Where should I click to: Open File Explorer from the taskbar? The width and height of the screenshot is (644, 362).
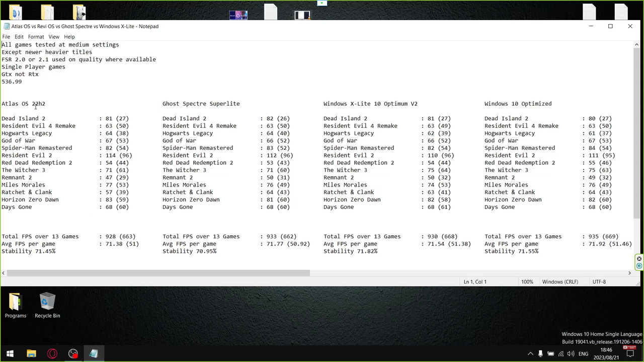31,353
